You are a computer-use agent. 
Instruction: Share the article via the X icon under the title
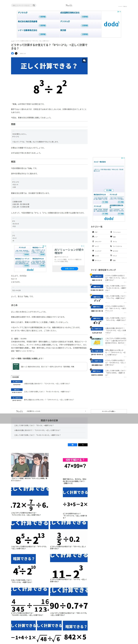[x=16, y=53]
